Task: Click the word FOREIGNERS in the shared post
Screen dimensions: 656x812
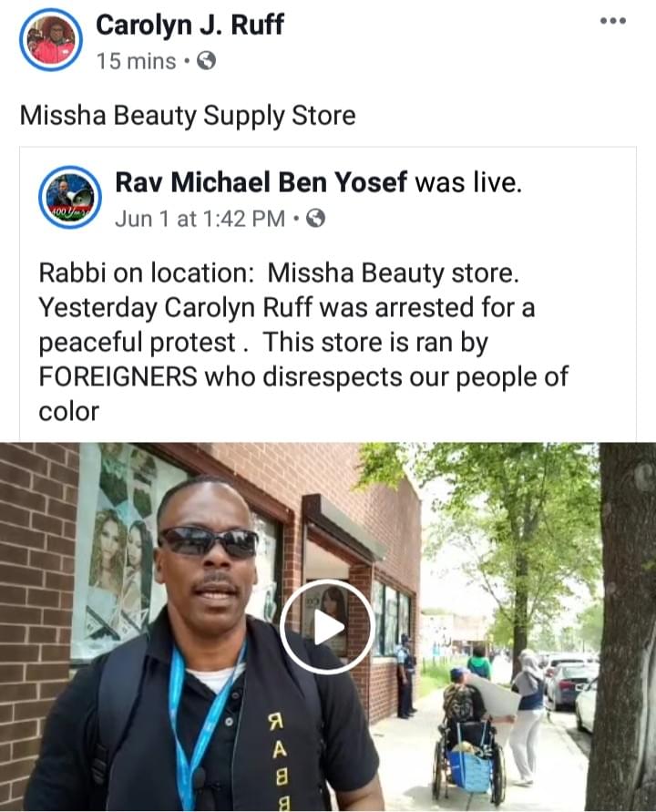Action: [118, 376]
